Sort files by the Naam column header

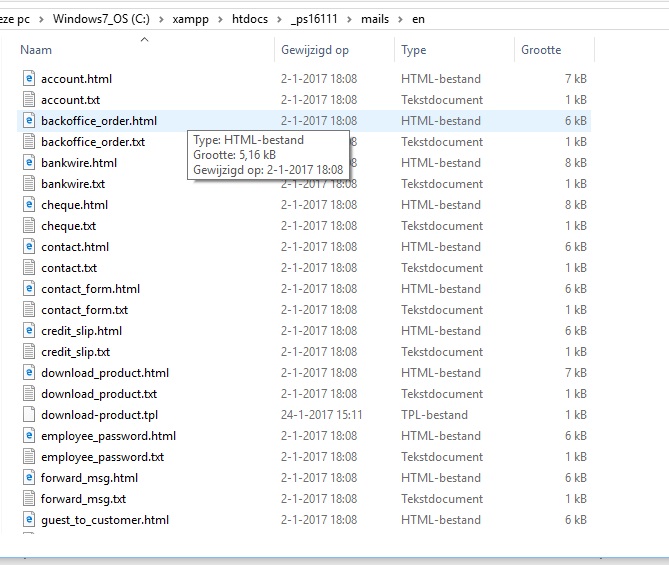36,50
